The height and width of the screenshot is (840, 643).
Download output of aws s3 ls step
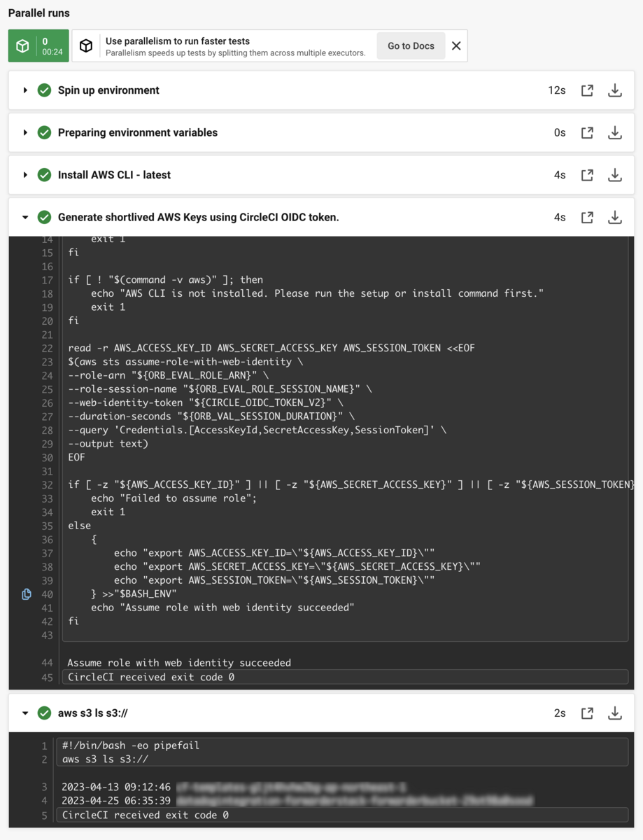coord(614,713)
